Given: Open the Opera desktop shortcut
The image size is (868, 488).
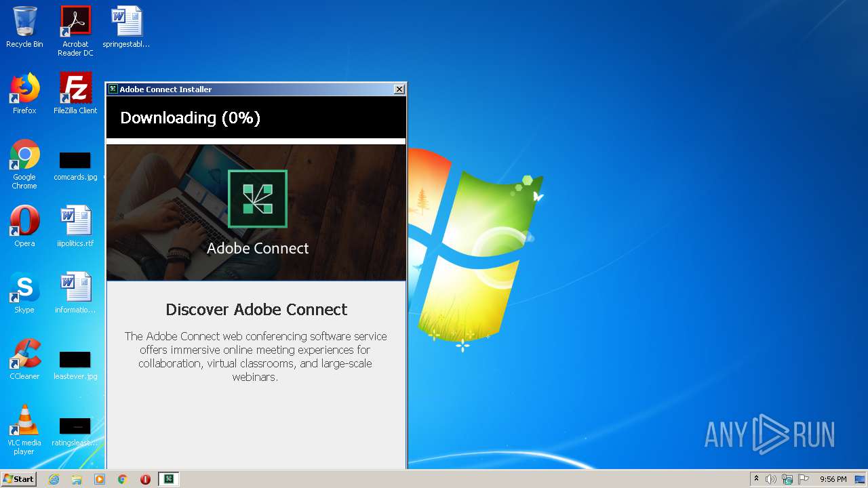Looking at the screenshot, I should click(x=24, y=226).
